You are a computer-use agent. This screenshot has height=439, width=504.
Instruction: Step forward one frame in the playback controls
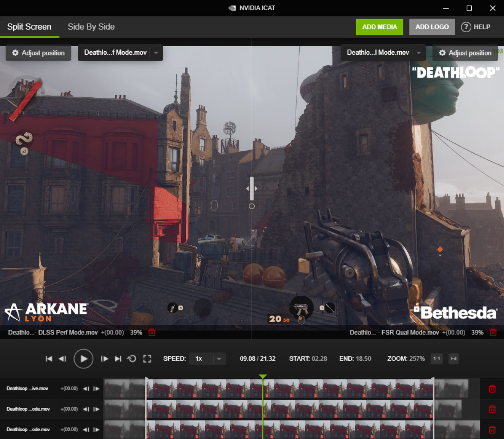tap(104, 359)
